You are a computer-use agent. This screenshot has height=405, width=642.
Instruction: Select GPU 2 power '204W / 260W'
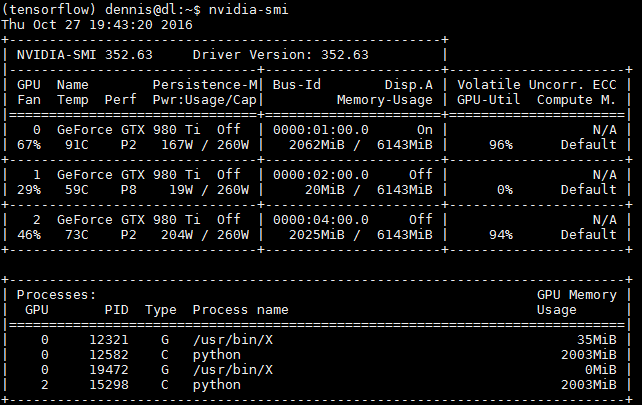coord(205,235)
